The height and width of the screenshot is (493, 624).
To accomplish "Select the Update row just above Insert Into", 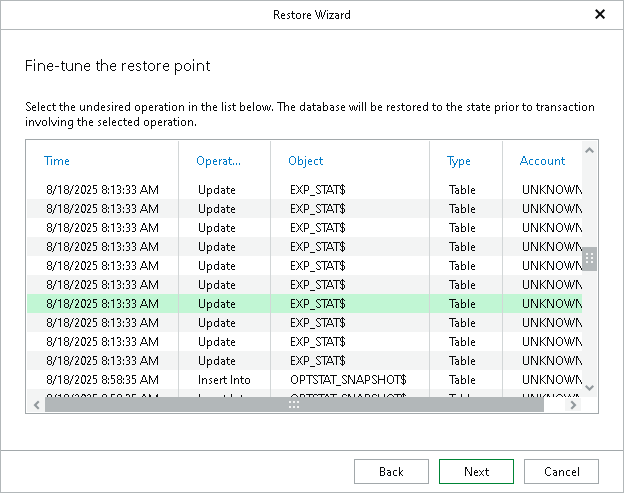I will pos(300,361).
